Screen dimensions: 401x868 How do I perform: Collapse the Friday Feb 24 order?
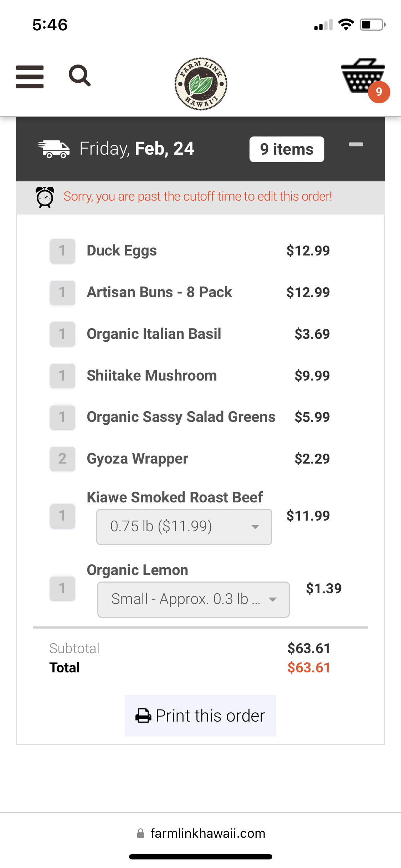tap(356, 145)
